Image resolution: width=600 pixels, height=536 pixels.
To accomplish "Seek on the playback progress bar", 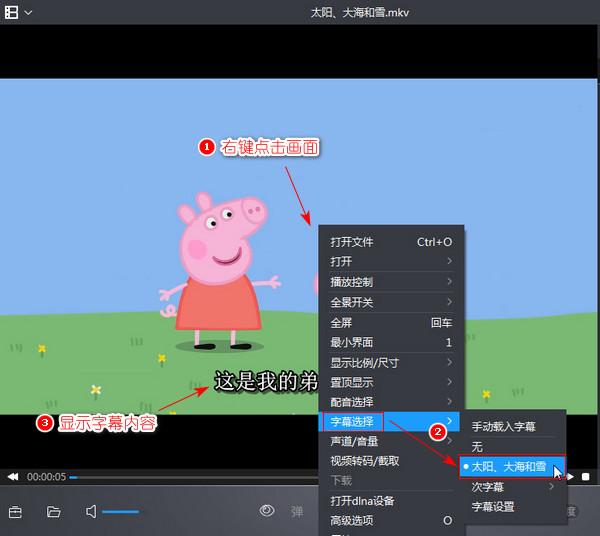I will (193, 477).
